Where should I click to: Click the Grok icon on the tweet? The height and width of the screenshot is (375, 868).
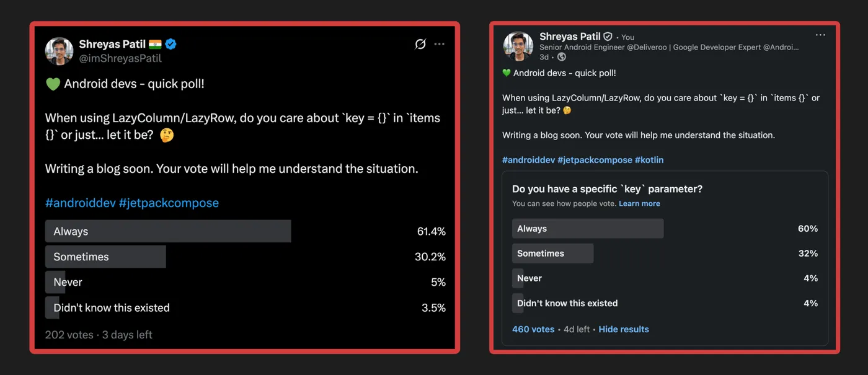420,44
